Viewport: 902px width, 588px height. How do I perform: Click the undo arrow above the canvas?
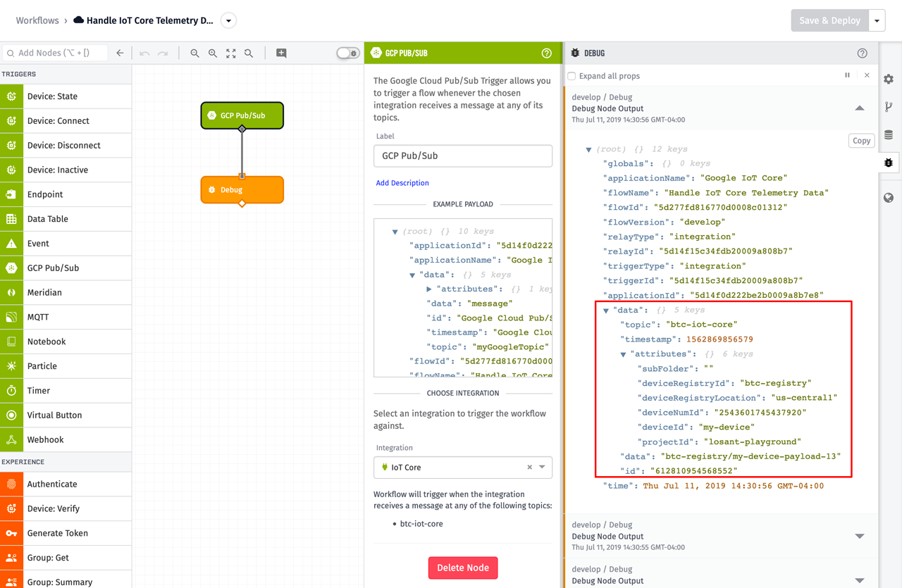click(x=144, y=53)
